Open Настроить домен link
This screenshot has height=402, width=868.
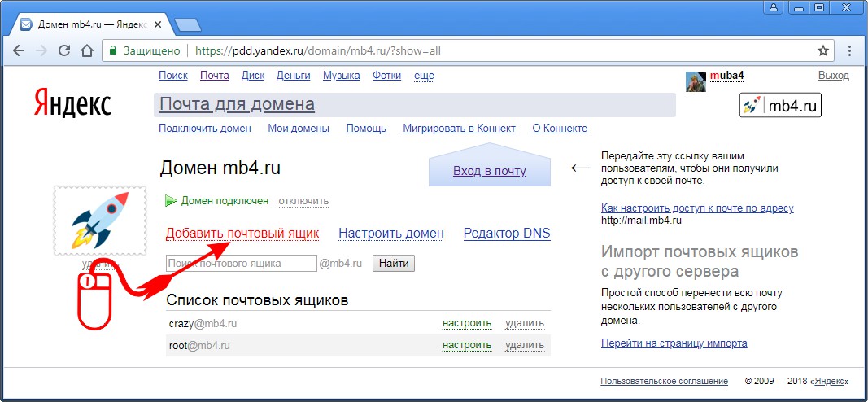[x=391, y=234]
